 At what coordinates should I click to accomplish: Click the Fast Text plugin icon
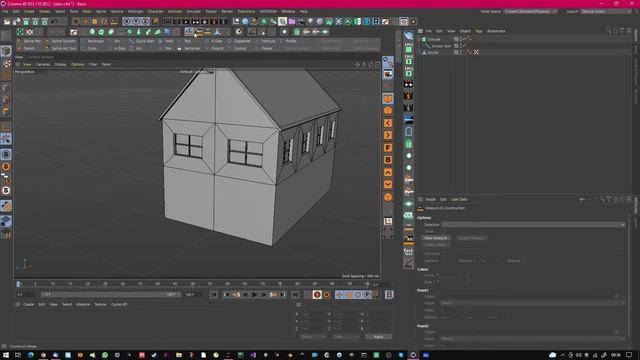point(408,251)
